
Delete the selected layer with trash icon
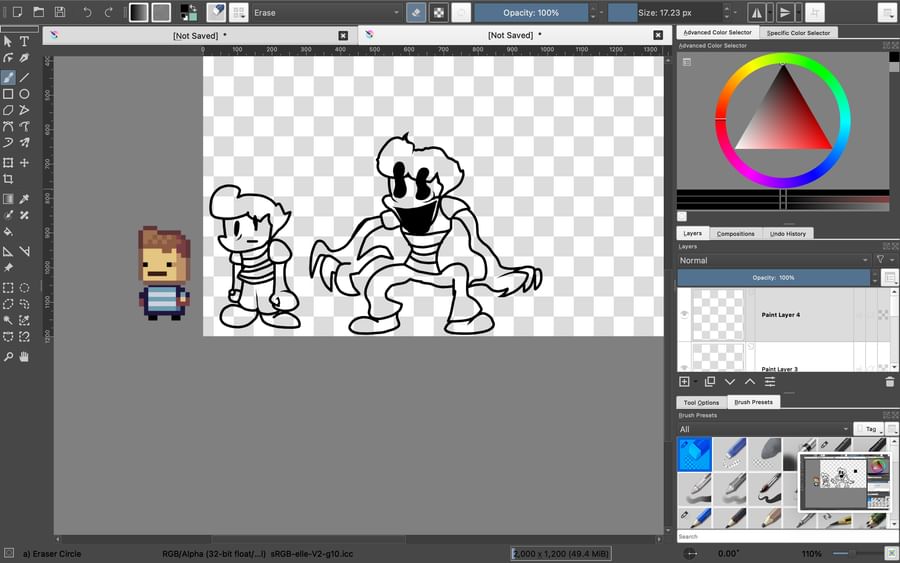pyautogui.click(x=889, y=382)
